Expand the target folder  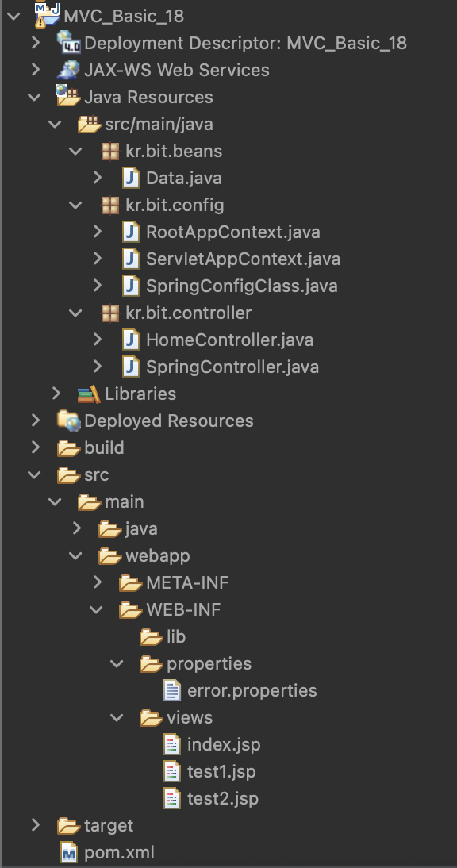36,825
